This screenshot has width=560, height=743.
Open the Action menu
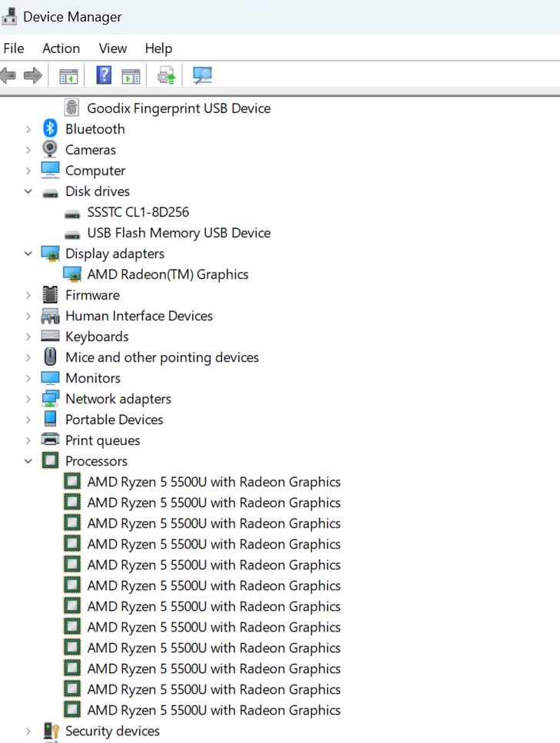[x=61, y=48]
